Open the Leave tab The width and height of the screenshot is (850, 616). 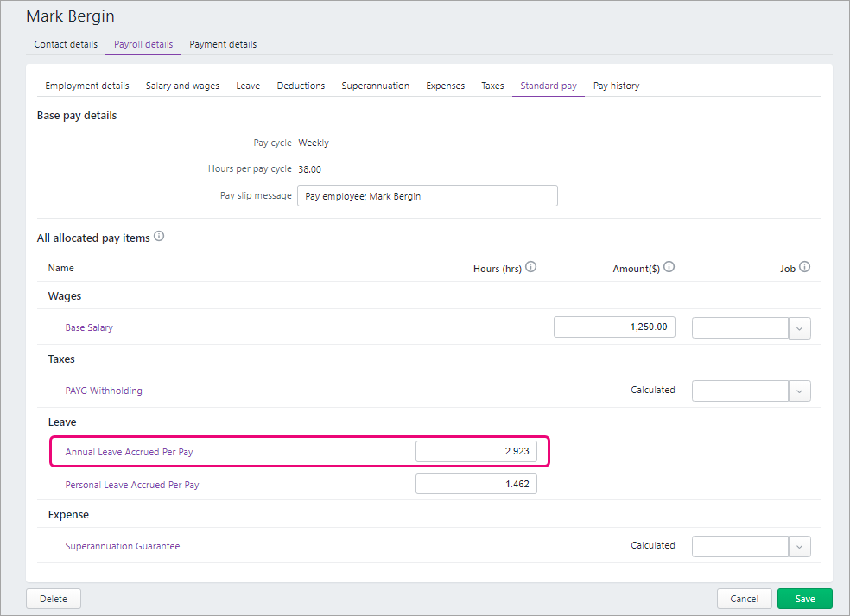coord(248,86)
